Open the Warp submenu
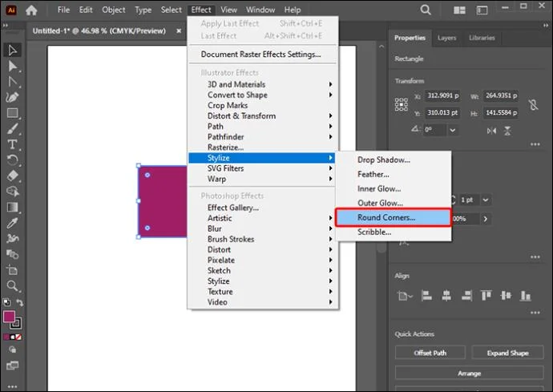553x392 pixels. pyautogui.click(x=262, y=179)
